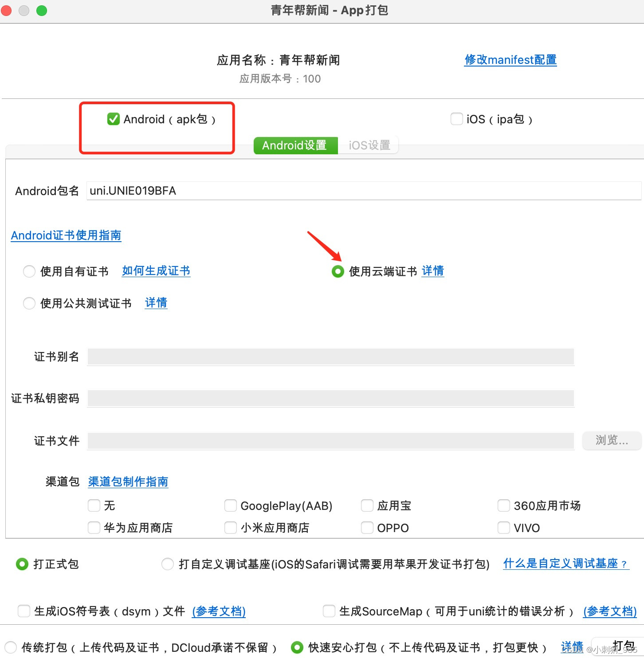This screenshot has height=658, width=644.
Task: Open the 什么是自定义调试基座? link
Action: pyautogui.click(x=566, y=564)
